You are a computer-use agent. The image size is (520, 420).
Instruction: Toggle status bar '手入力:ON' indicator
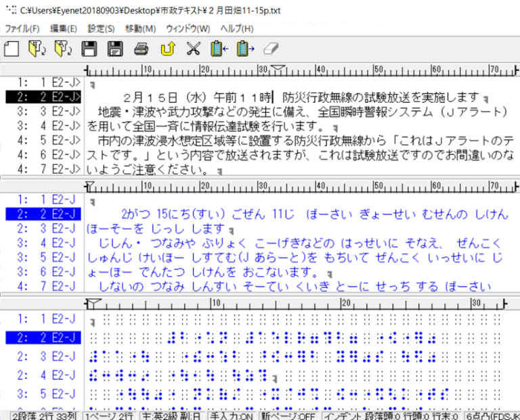(232, 416)
